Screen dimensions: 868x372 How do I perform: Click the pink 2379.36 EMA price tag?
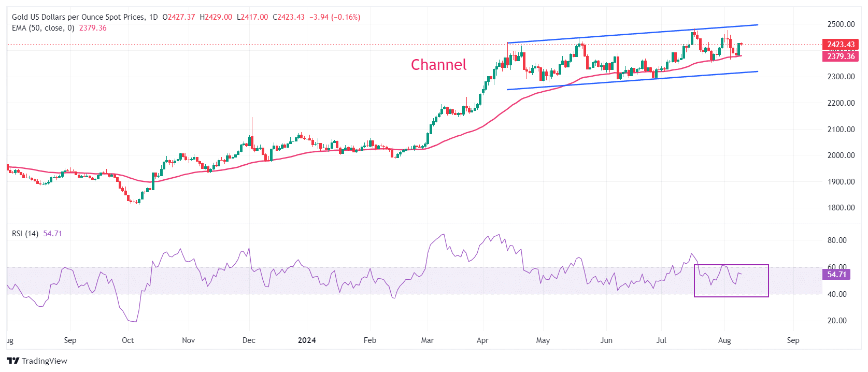(x=841, y=56)
